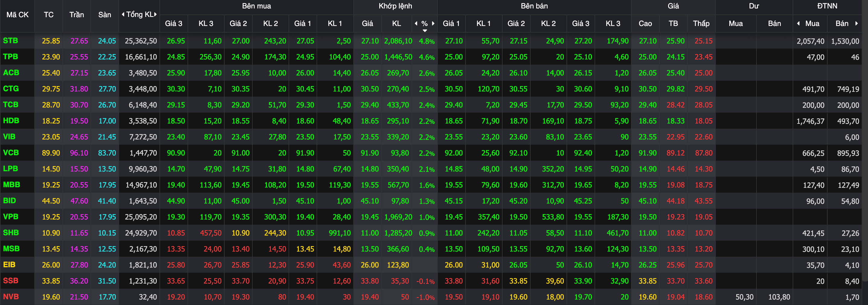Click descending sort arrow under % header
Viewport: 868px width, 305px height.
click(425, 30)
